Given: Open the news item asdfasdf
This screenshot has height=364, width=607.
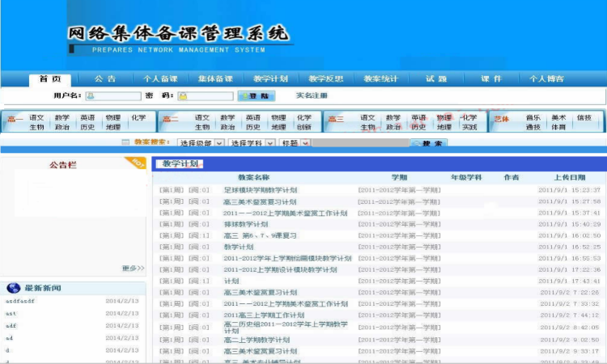Looking at the screenshot, I should [20, 301].
